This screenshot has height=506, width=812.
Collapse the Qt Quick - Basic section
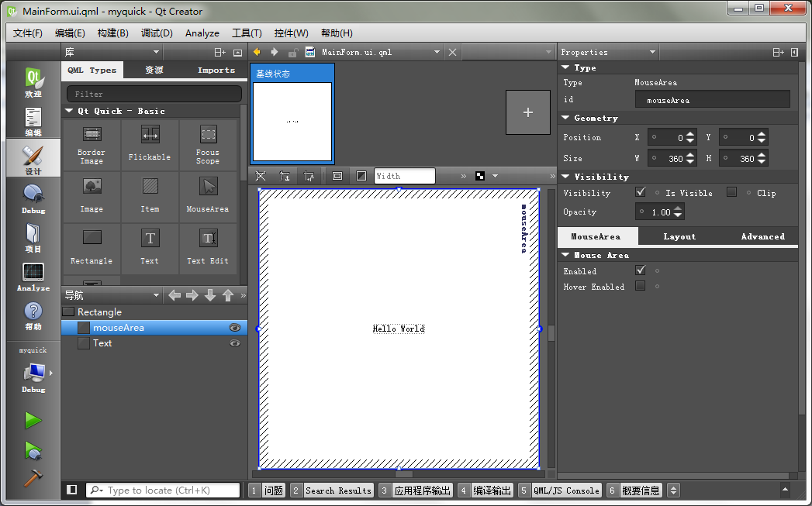pyautogui.click(x=69, y=112)
